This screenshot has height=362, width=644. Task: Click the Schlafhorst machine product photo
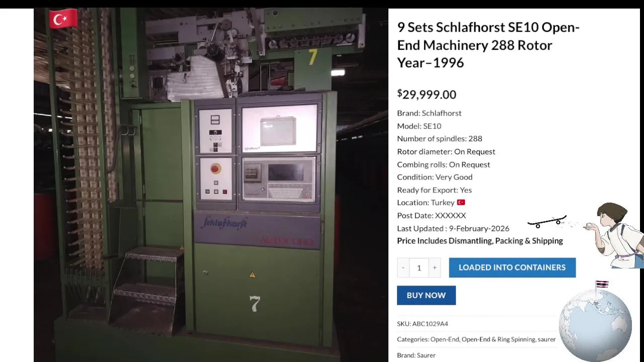click(211, 185)
